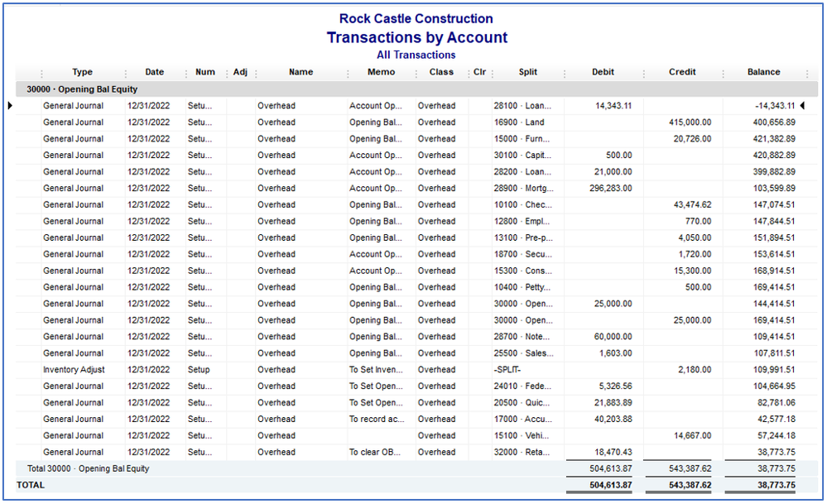Select the 15,300.00 credit amount
The image size is (827, 504).
(x=692, y=271)
